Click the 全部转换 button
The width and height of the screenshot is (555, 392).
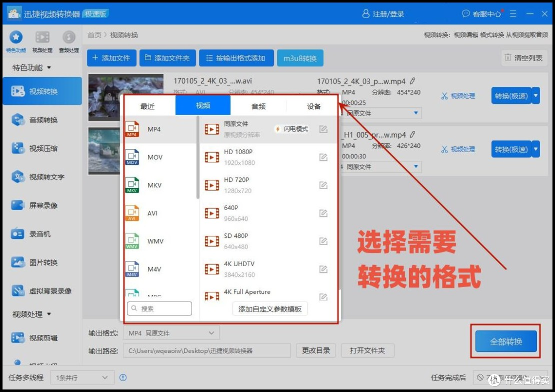point(506,341)
